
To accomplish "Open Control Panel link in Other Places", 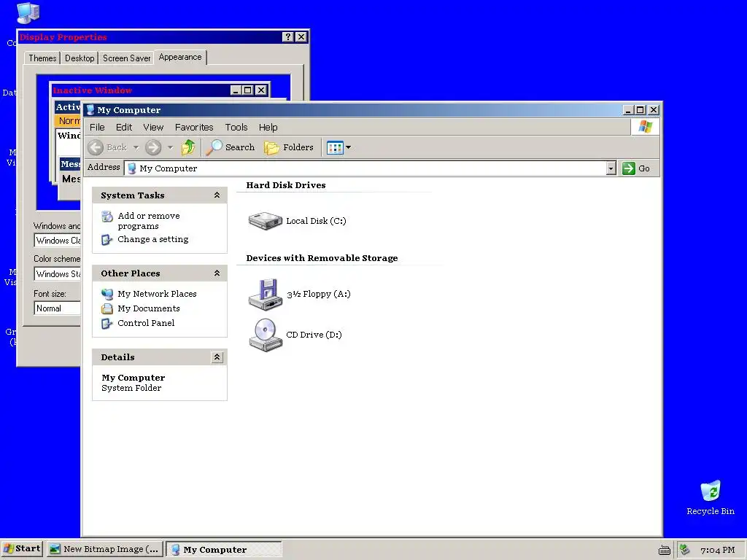I will pos(146,323).
